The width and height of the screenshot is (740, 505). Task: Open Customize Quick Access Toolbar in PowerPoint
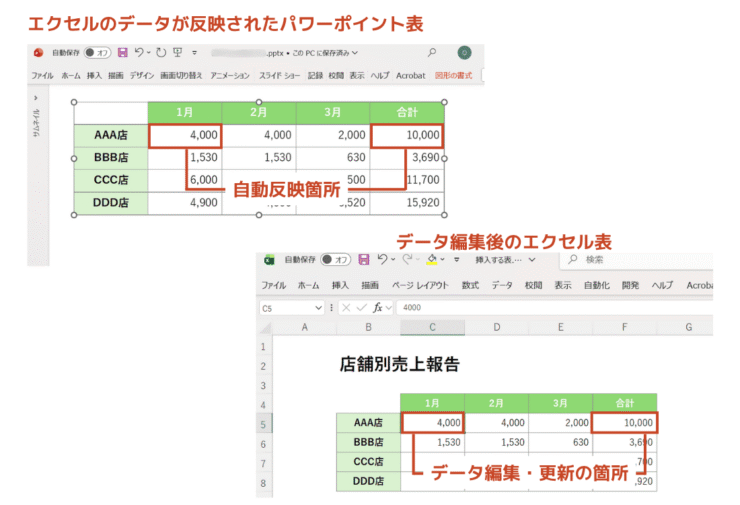(x=194, y=53)
